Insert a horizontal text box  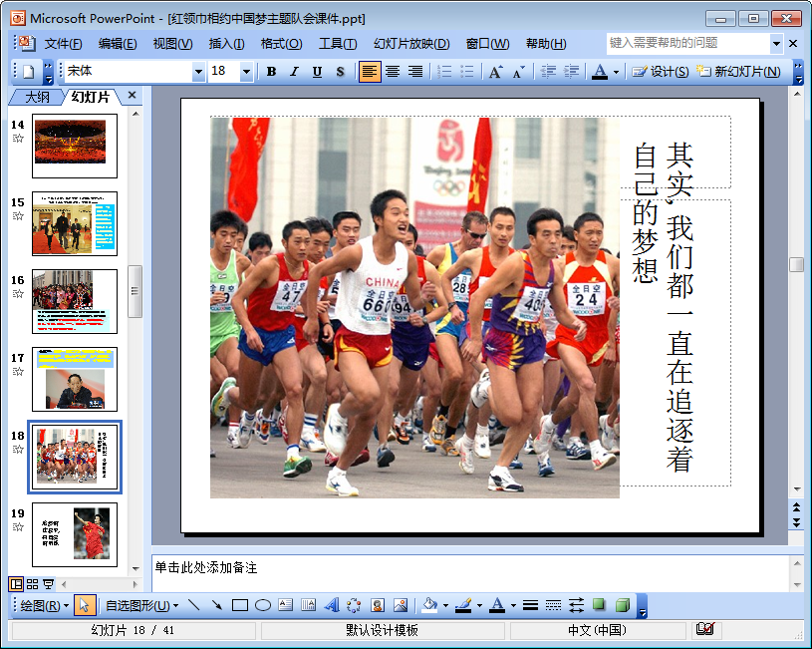[x=285, y=605]
